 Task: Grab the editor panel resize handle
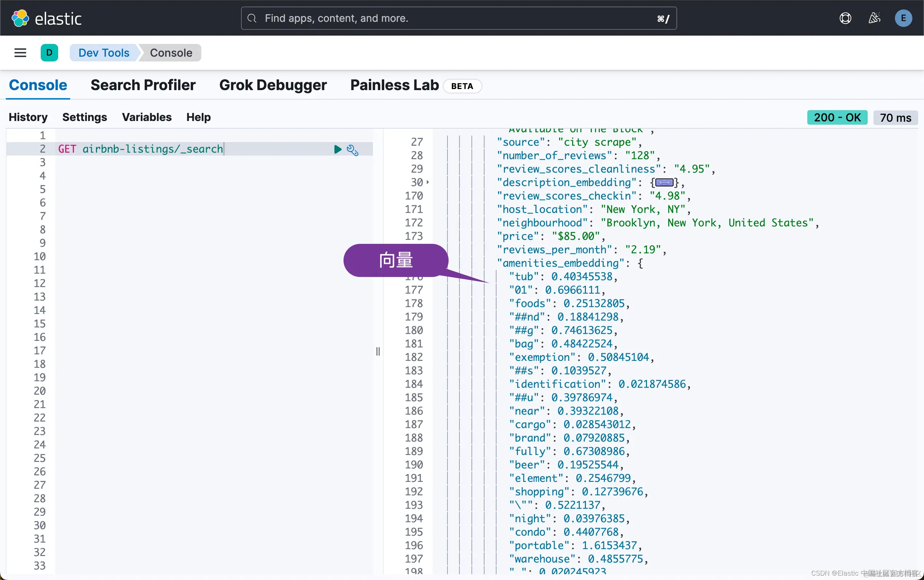[378, 351]
